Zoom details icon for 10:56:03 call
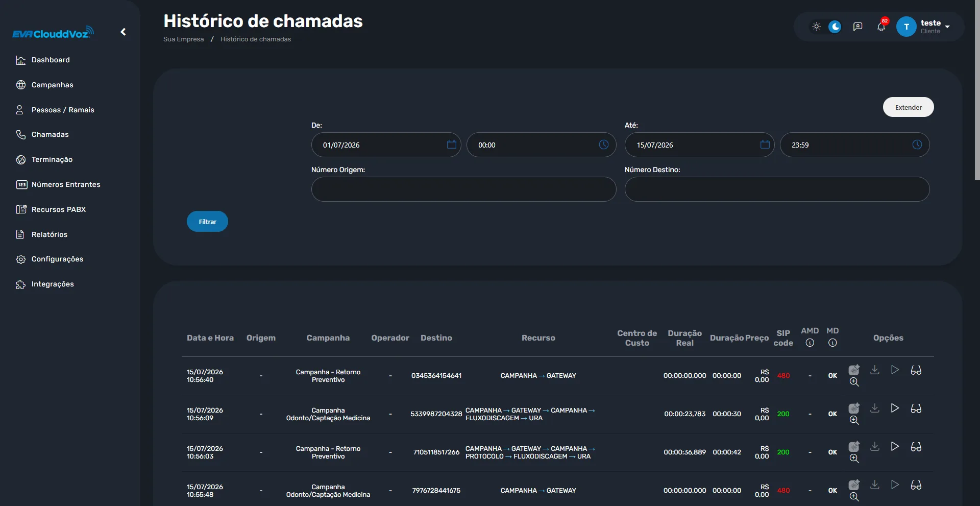Image resolution: width=980 pixels, height=506 pixels. coord(854,459)
